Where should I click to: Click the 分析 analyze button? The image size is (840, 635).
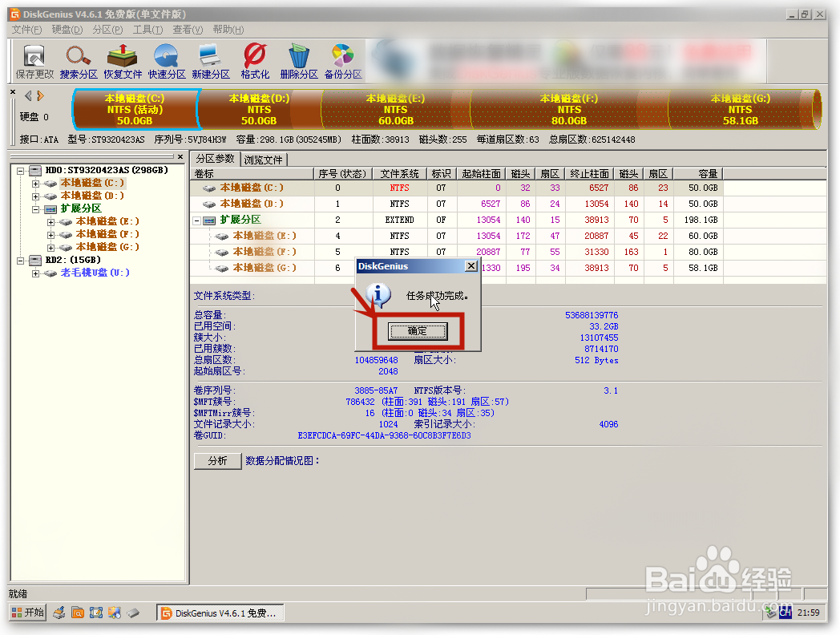click(217, 461)
